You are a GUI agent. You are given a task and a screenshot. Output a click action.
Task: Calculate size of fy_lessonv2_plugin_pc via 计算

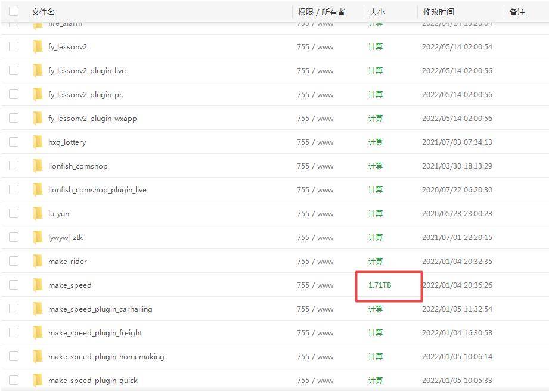[x=376, y=95]
